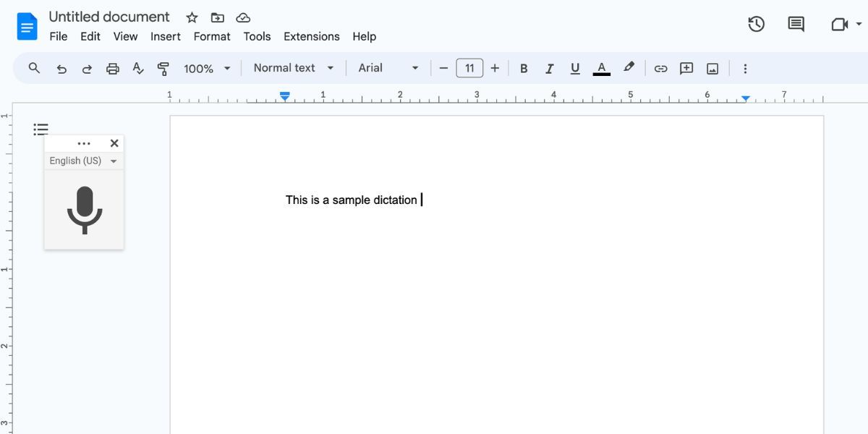The image size is (868, 434).
Task: Increase font size with plus button
Action: pos(495,68)
